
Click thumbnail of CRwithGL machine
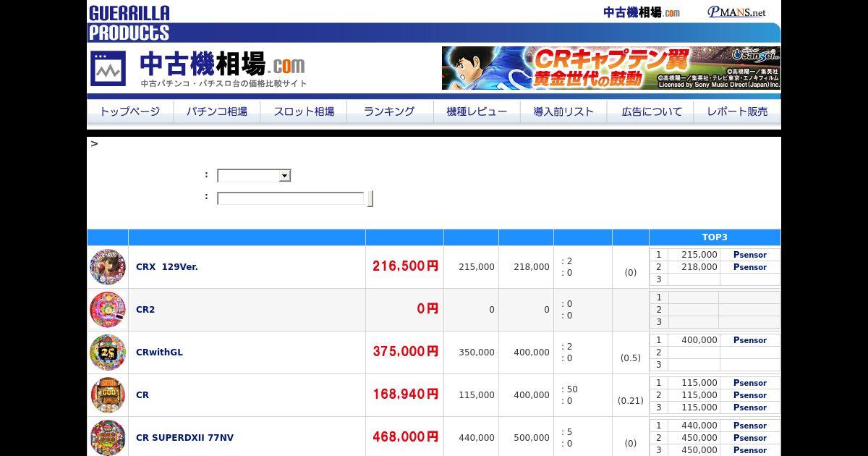108,352
